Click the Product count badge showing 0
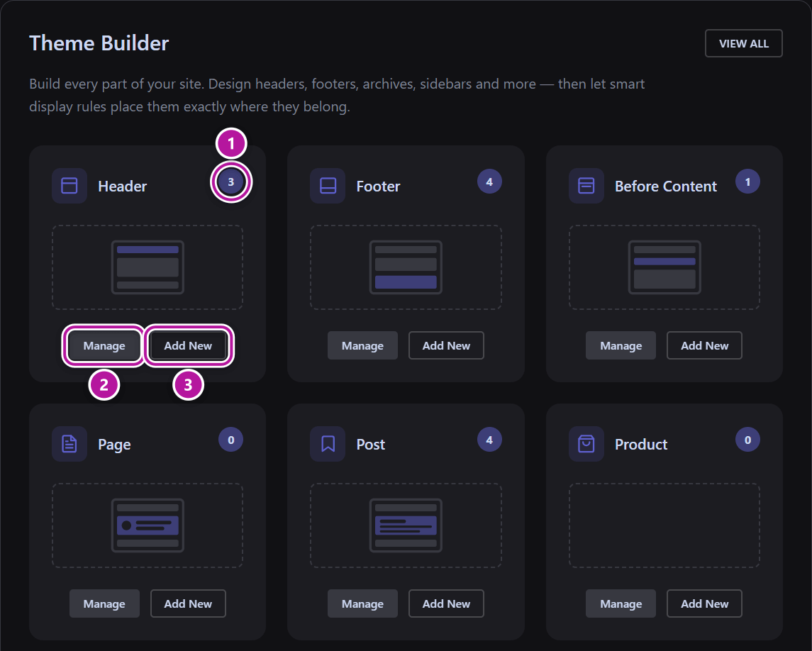Screen dimensions: 812x651 click(x=747, y=440)
